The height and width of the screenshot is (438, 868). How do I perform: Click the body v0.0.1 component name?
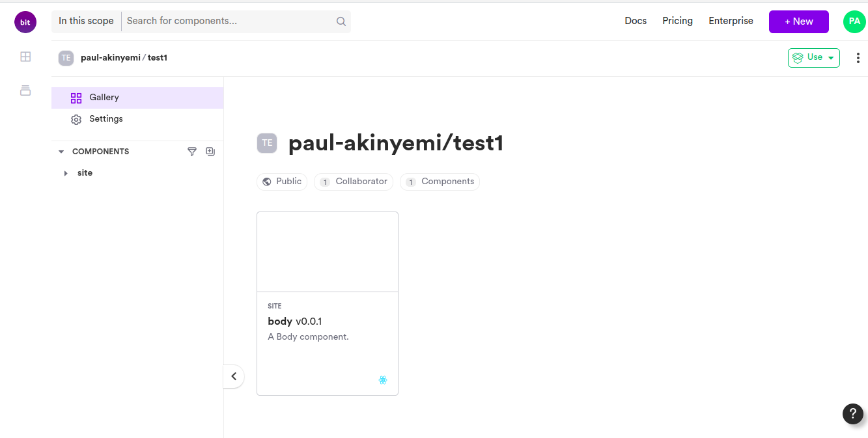[295, 322]
